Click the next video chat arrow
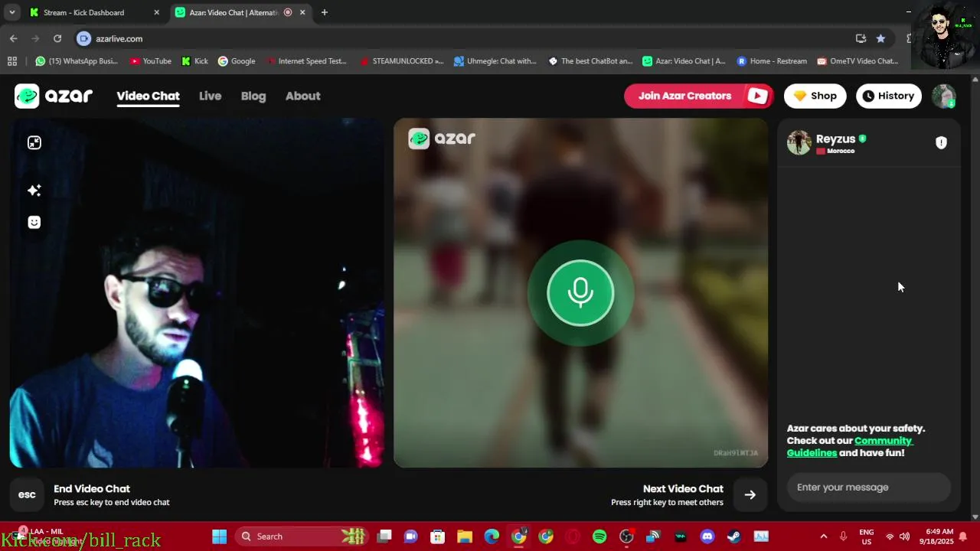The image size is (980, 551). (x=750, y=494)
